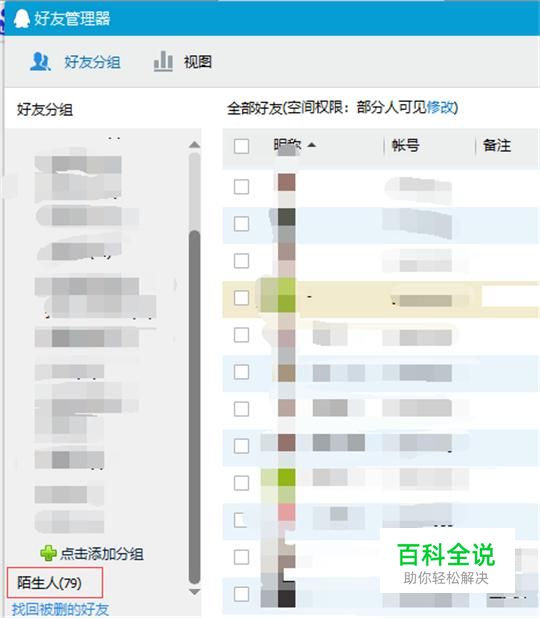Click the 好友分组 people icon
540x618 pixels.
(x=40, y=61)
